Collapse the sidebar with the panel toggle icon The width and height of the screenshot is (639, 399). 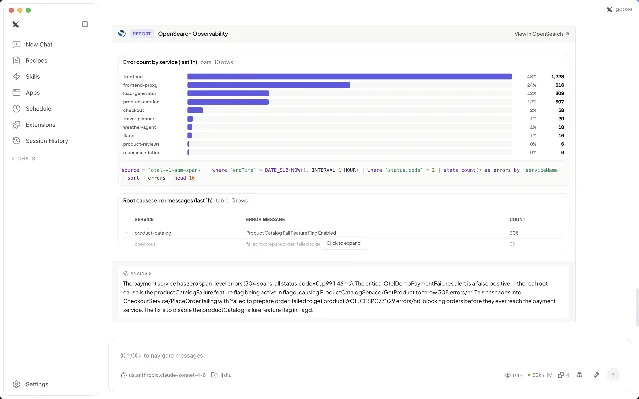85,24
